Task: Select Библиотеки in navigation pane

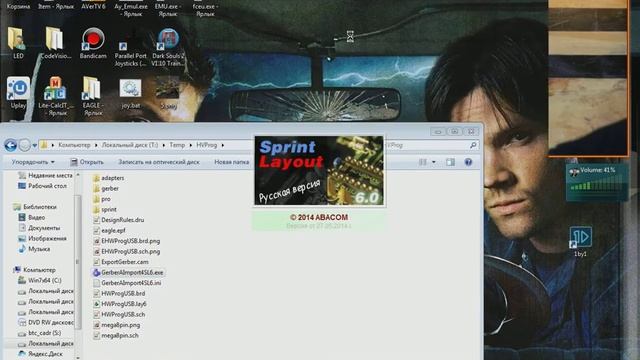Action: click(x=35, y=207)
